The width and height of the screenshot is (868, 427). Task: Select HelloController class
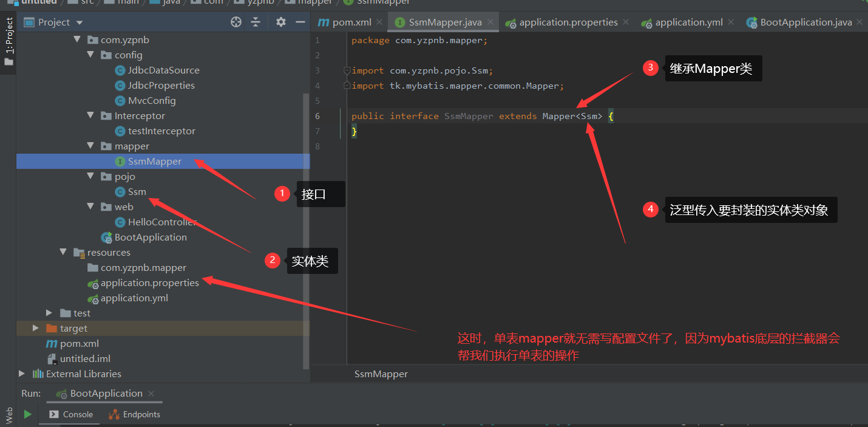tap(155, 222)
